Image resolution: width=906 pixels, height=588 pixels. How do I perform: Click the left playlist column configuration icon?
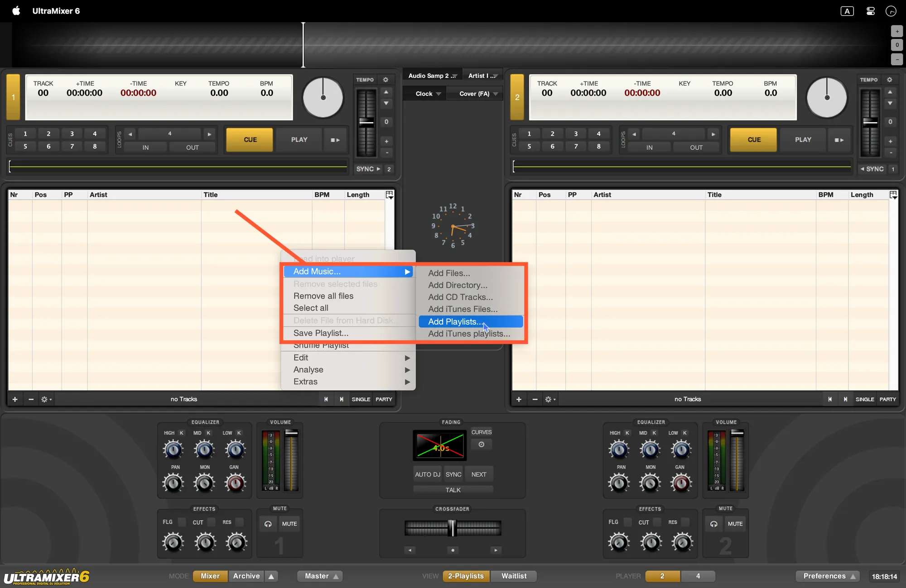tap(390, 195)
